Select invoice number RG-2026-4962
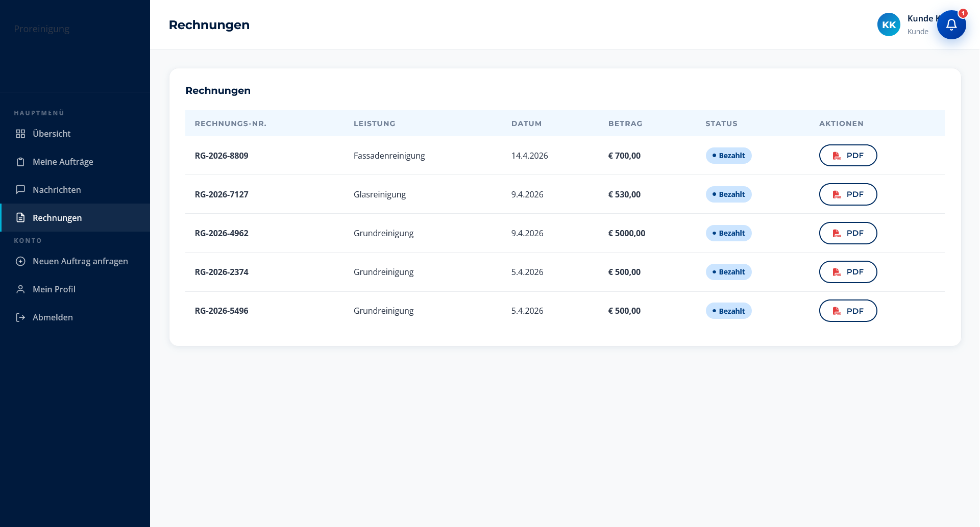The image size is (980, 527). coord(222,233)
